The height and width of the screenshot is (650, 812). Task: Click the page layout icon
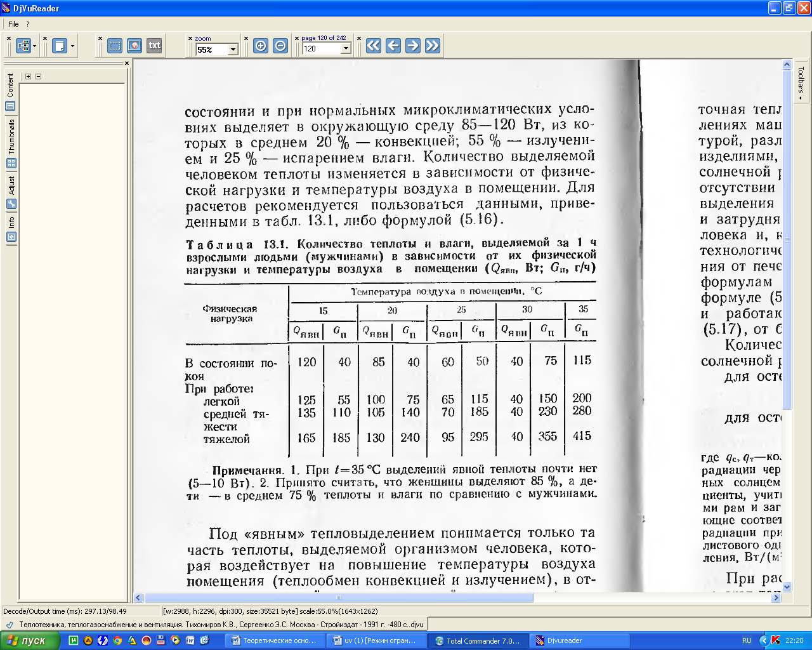click(x=60, y=46)
